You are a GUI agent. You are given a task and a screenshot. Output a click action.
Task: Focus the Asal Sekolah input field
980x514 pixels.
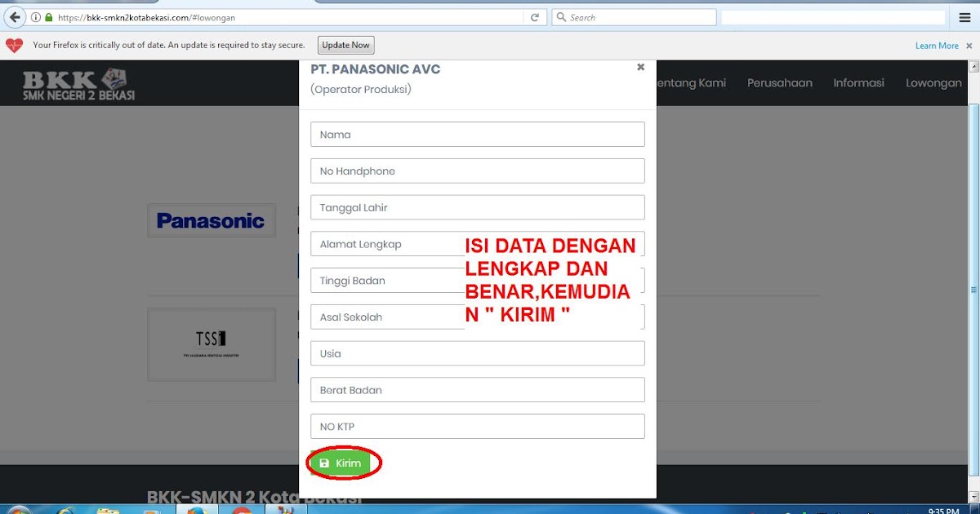478,317
